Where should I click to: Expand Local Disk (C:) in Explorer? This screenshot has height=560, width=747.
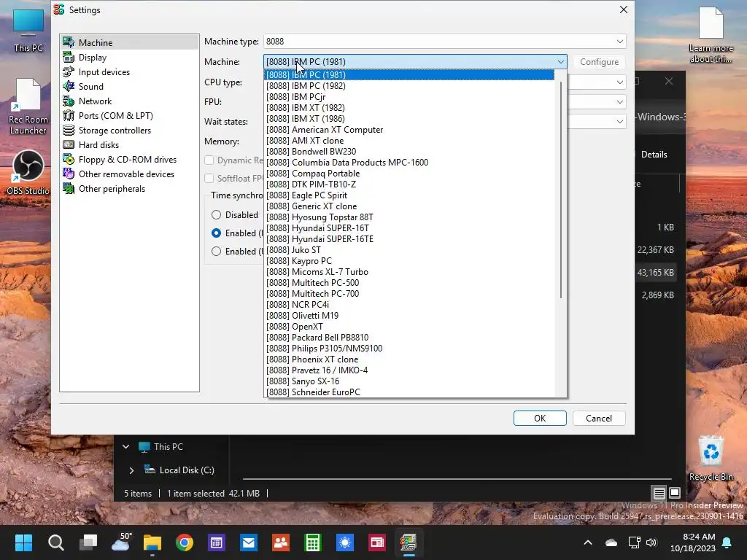(131, 470)
